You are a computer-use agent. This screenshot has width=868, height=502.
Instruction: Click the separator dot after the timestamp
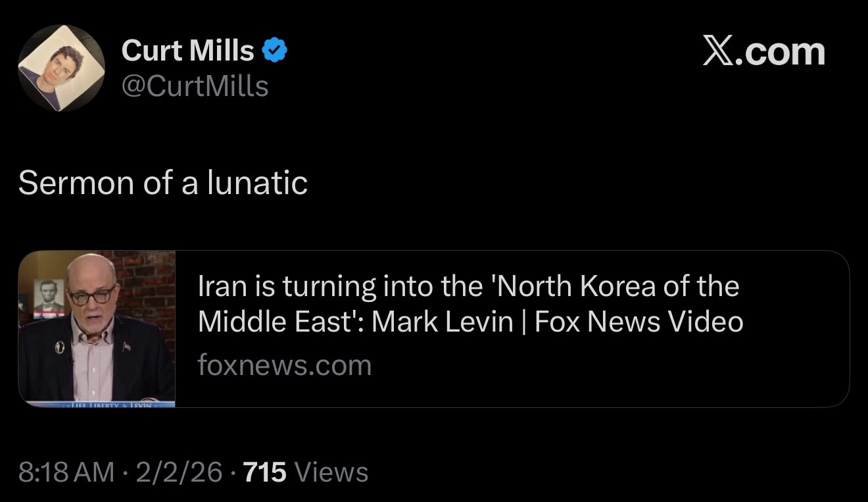click(124, 471)
